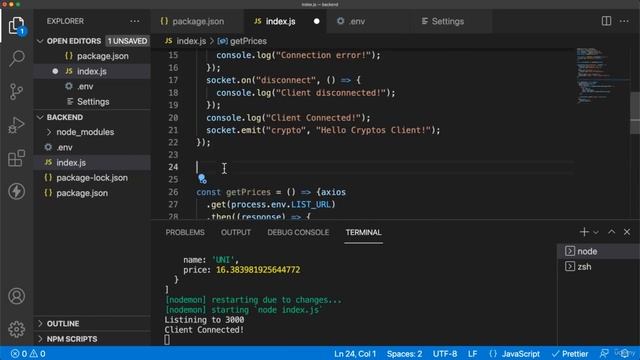Select Settings in Open Editors list
Image resolution: width=640 pixels, height=360 pixels.
93,102
